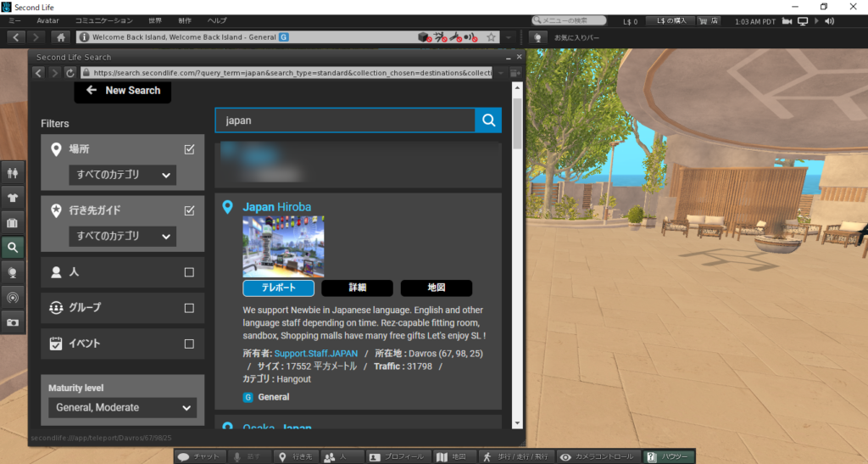This screenshot has width=868, height=464.
Task: Open the appearance shirt icon in sidebar
Action: (x=13, y=198)
